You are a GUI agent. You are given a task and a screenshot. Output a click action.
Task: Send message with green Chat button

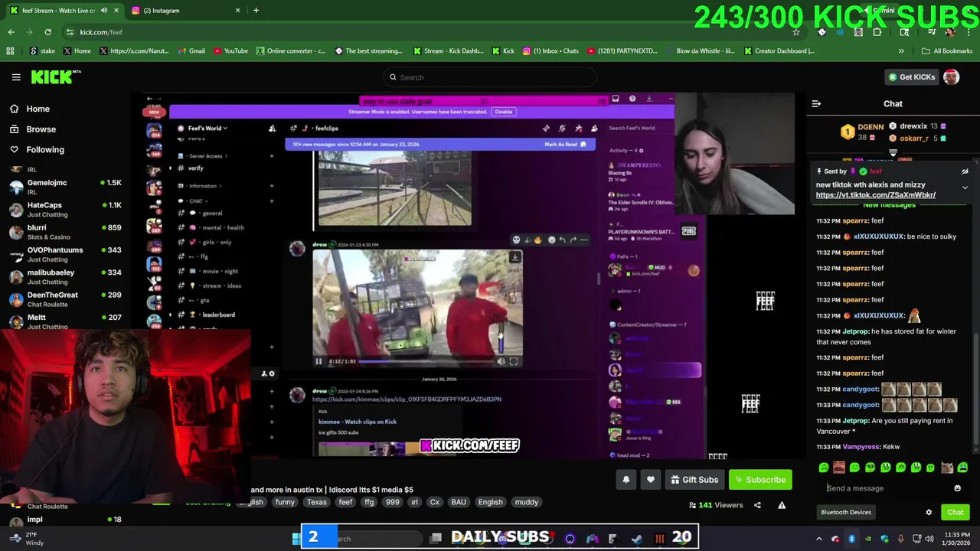pos(955,513)
